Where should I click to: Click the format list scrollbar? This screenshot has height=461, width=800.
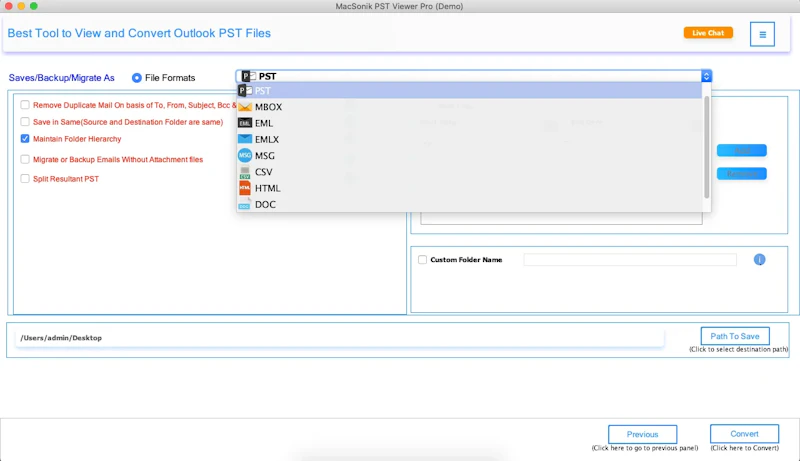[x=707, y=147]
